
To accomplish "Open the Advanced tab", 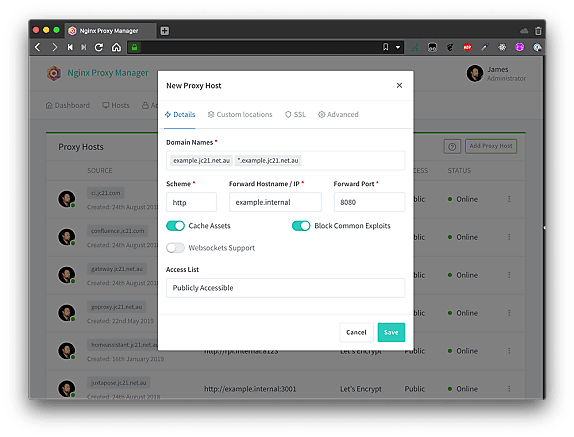I will tap(338, 115).
